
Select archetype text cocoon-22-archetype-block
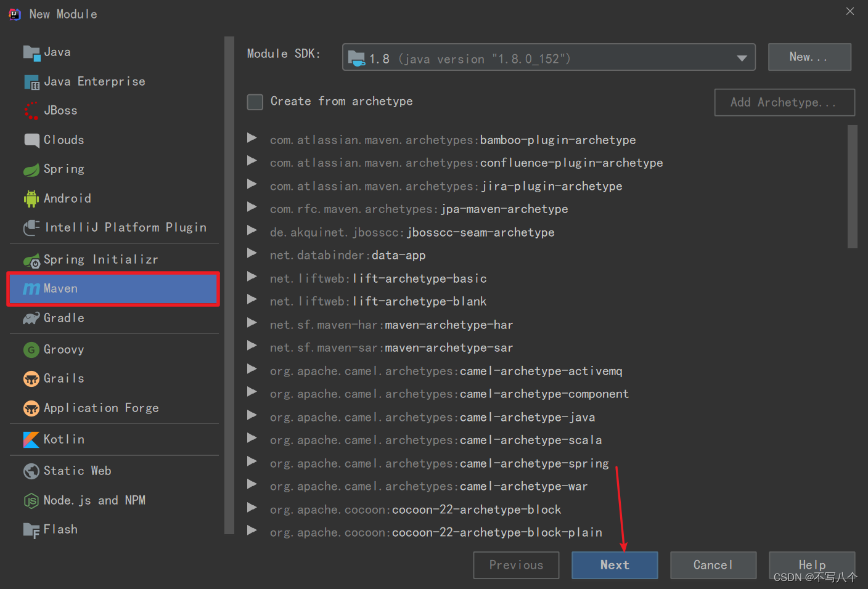point(477,510)
